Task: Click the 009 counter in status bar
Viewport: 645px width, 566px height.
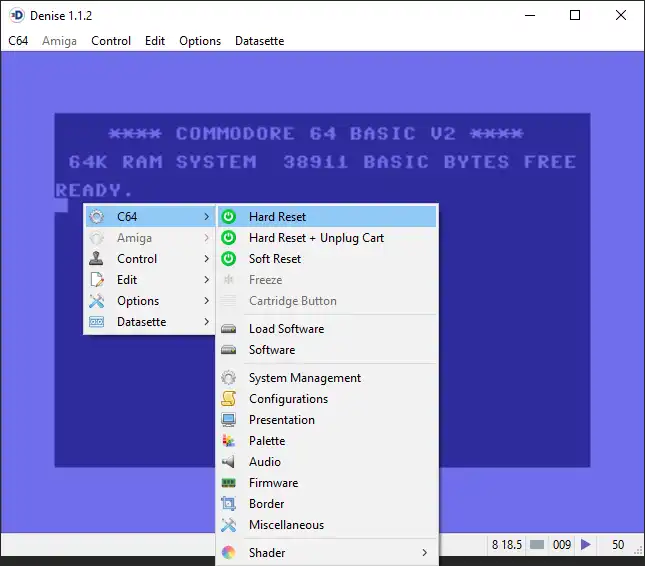Action: [561, 545]
